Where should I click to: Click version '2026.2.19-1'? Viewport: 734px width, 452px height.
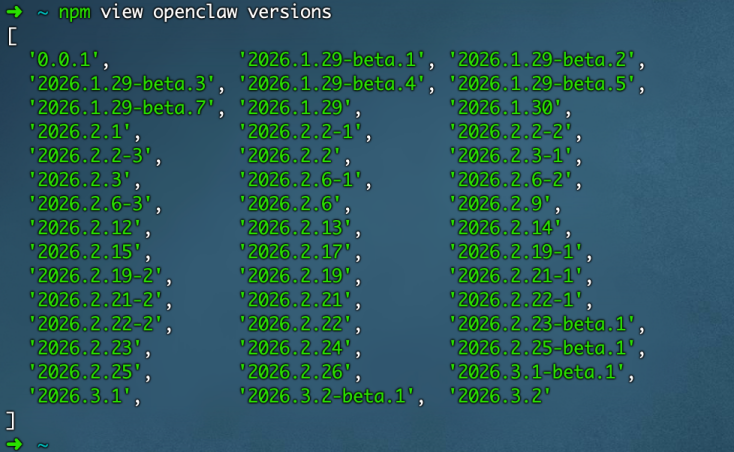[x=515, y=252]
